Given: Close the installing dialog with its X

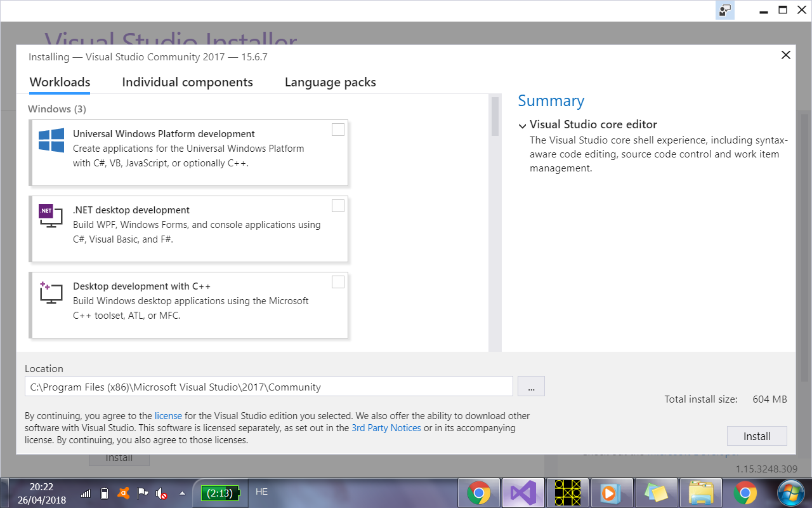Looking at the screenshot, I should point(785,55).
